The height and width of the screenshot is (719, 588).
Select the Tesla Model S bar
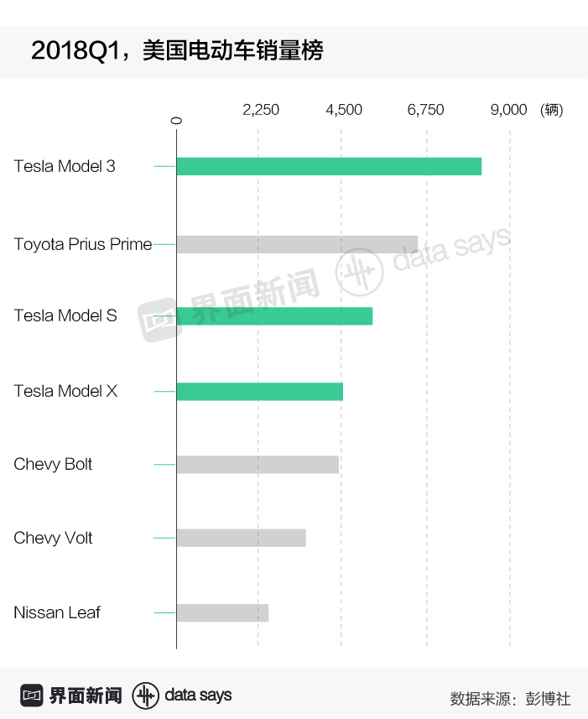[274, 316]
